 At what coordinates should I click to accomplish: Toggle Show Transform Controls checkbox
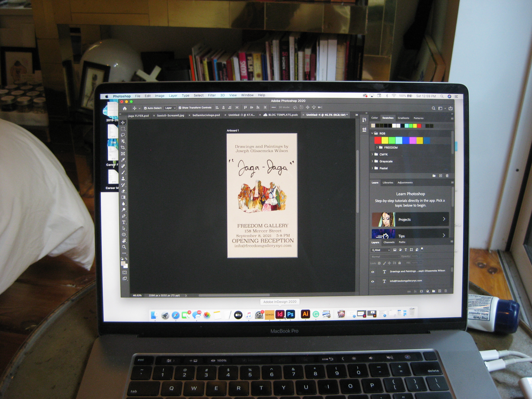pos(180,108)
